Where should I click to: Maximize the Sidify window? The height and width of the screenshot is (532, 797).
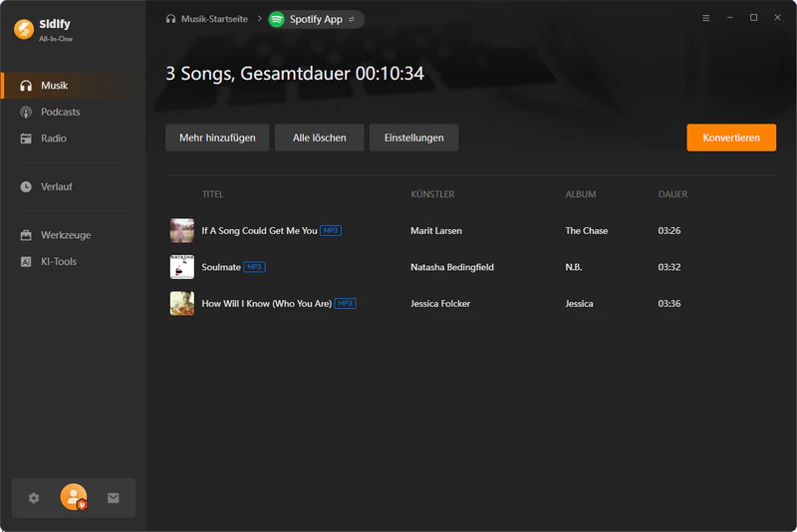pos(754,18)
